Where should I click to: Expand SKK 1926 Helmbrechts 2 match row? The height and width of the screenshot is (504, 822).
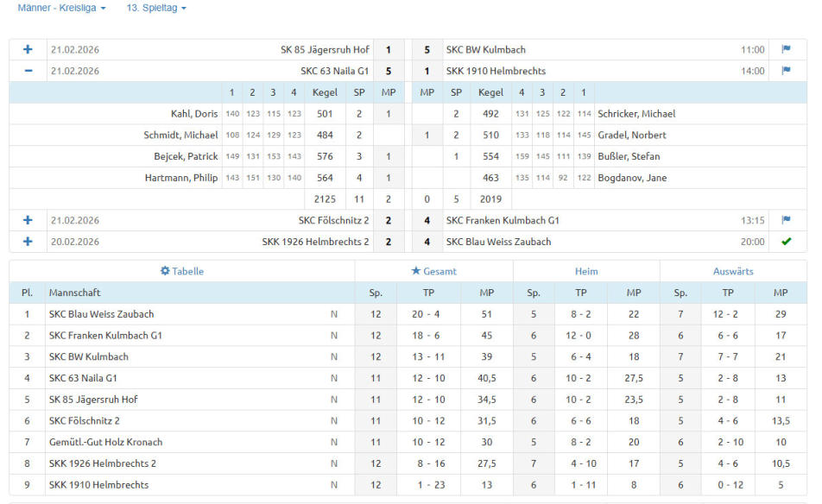pyautogui.click(x=28, y=242)
